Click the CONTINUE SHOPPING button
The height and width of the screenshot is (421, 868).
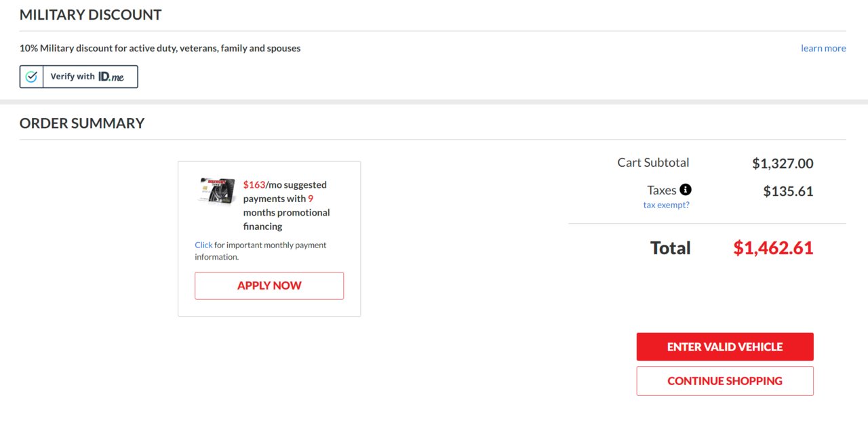coord(725,381)
